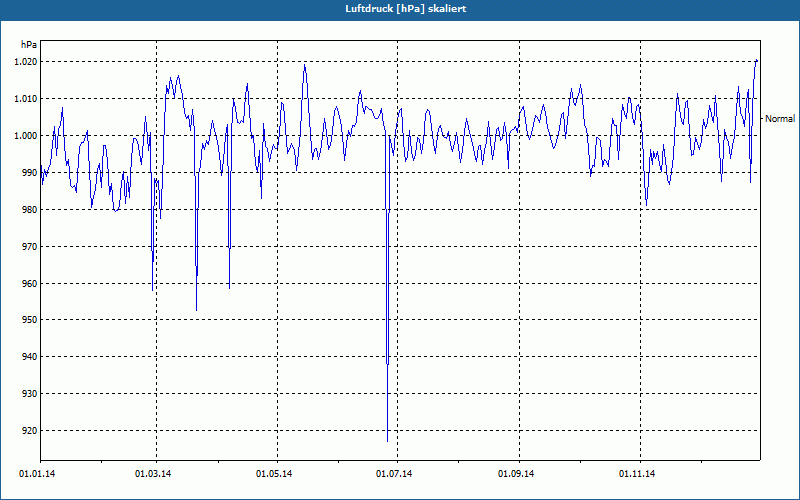Click the 940 y-axis label
800x500 pixels.
pyautogui.click(x=30, y=357)
